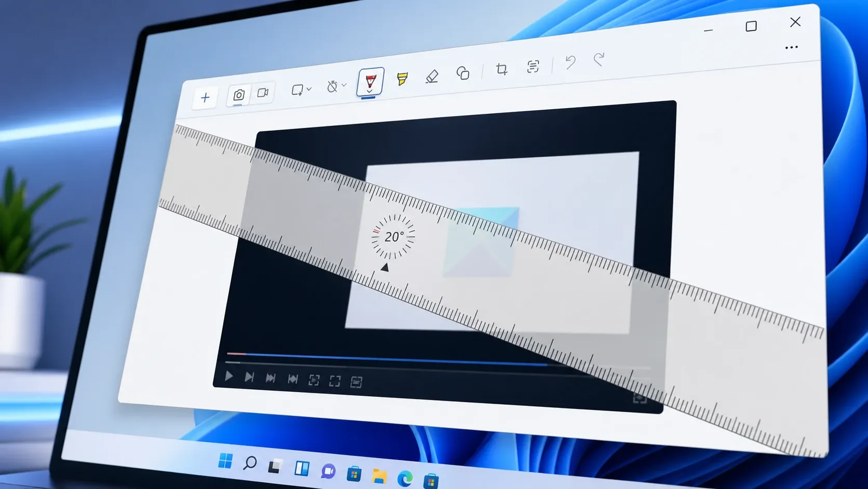Switch to video Record mode
The width and height of the screenshot is (868, 489).
pos(263,92)
